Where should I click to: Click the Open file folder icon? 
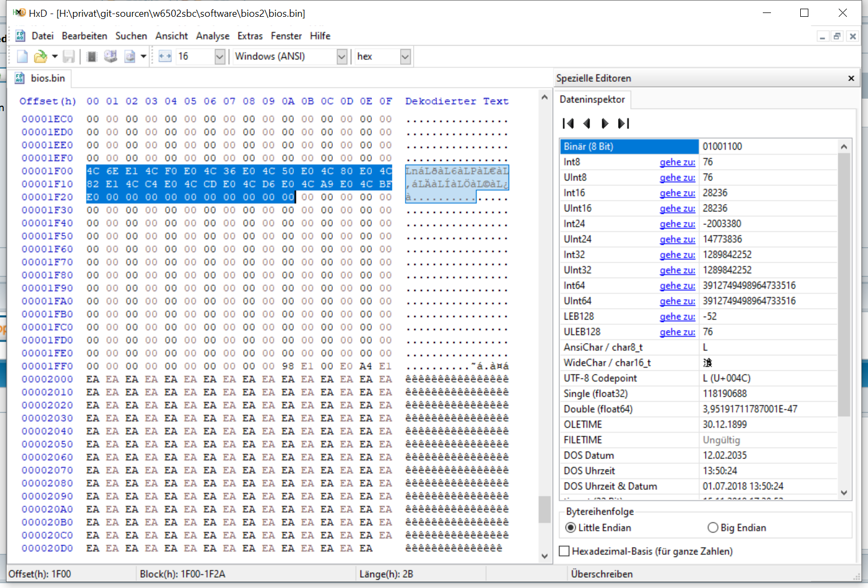pyautogui.click(x=40, y=56)
